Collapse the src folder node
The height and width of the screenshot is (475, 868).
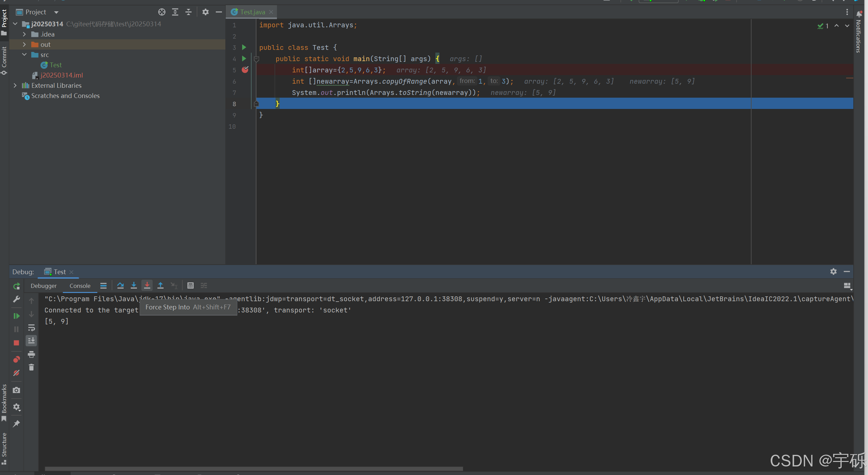24,55
